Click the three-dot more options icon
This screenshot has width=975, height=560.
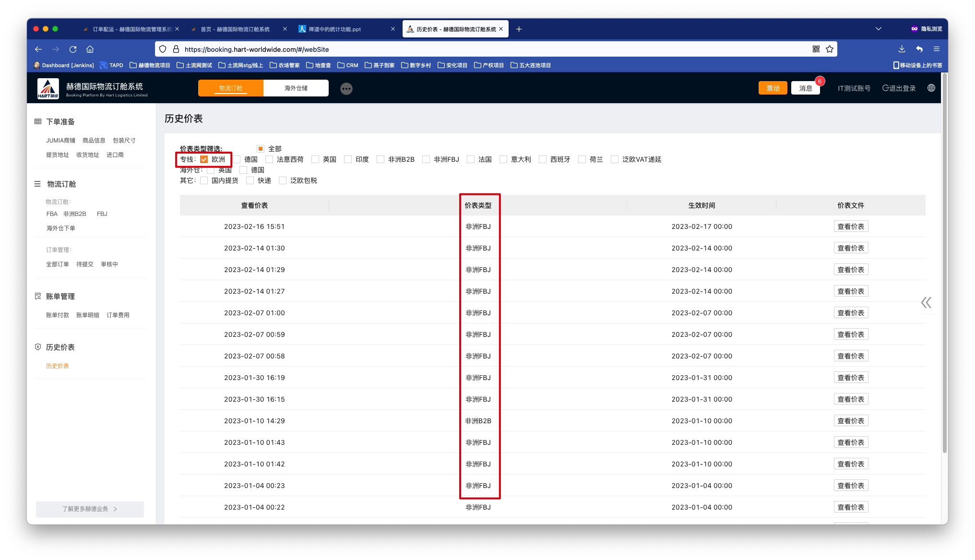click(x=346, y=89)
